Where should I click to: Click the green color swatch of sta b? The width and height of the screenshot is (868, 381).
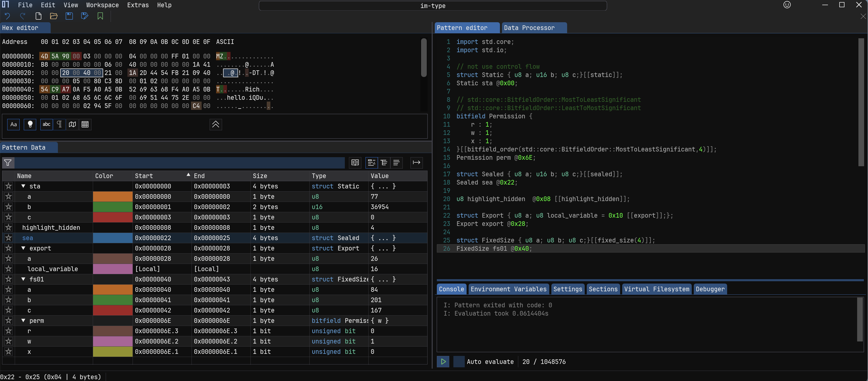[112, 207]
